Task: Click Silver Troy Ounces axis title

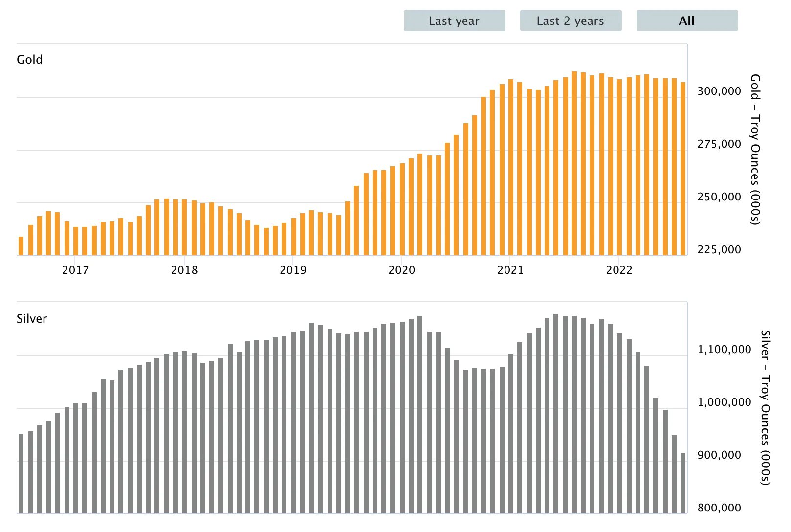Action: tap(766, 408)
